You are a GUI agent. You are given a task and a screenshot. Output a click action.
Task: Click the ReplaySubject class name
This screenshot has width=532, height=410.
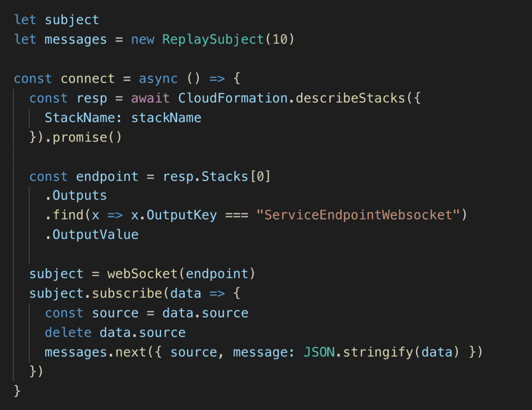tap(213, 39)
